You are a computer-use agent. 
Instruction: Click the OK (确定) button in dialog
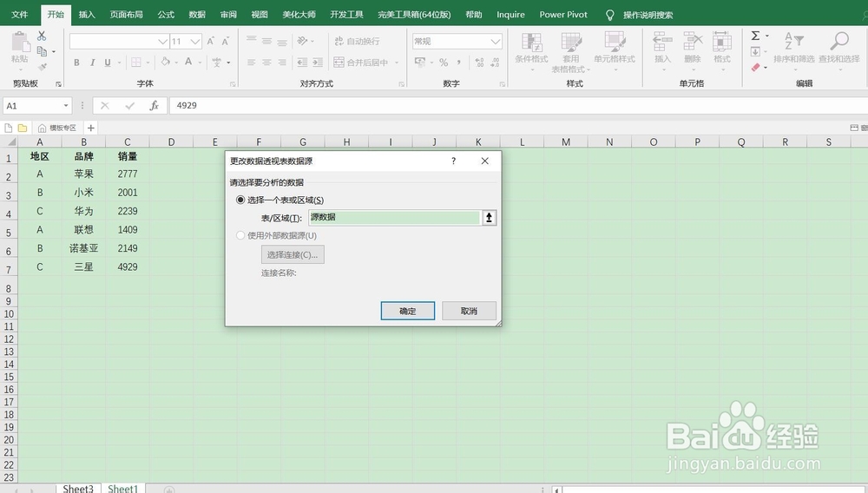click(407, 311)
